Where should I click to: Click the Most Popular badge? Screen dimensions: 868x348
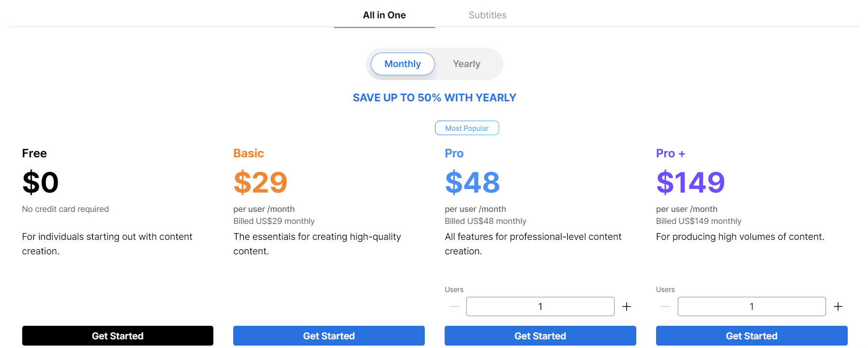467,128
